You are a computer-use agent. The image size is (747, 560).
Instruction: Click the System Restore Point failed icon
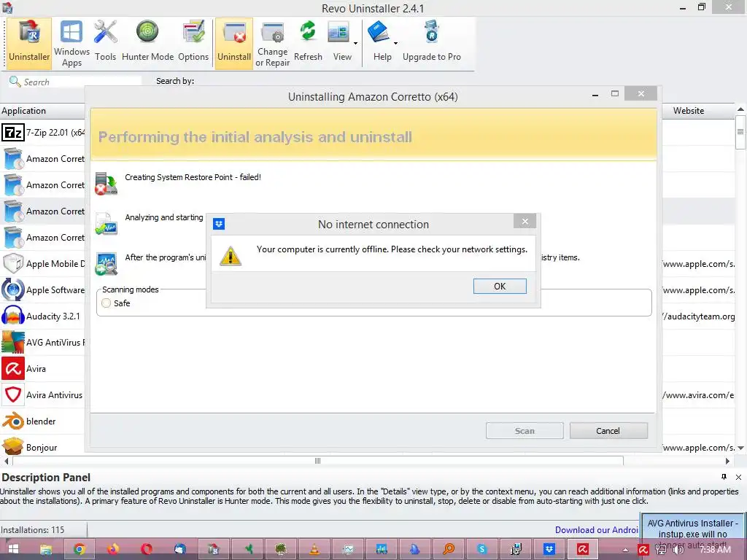[106, 184]
